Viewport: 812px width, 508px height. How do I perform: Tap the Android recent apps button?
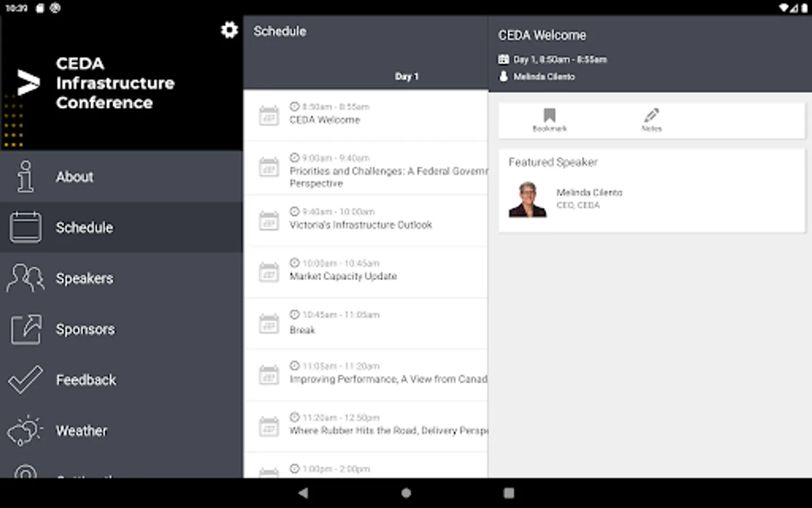pos(509,493)
